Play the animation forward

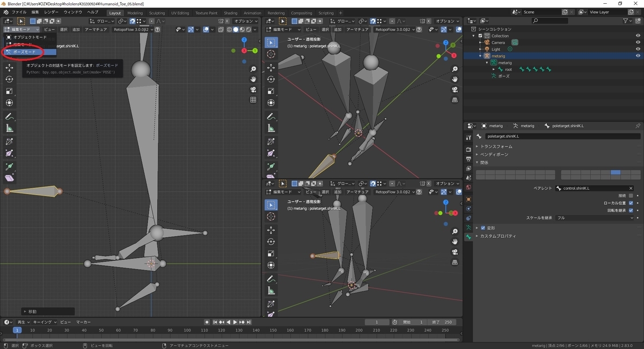click(235, 322)
